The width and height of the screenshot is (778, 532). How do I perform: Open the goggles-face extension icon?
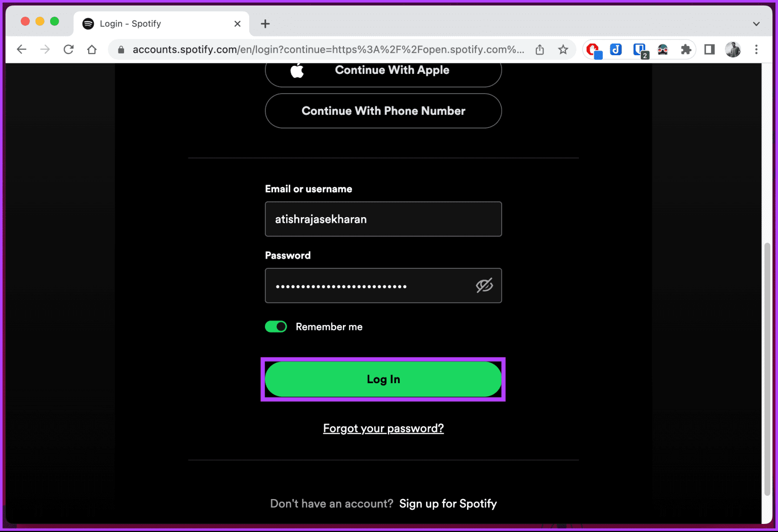pyautogui.click(x=663, y=50)
